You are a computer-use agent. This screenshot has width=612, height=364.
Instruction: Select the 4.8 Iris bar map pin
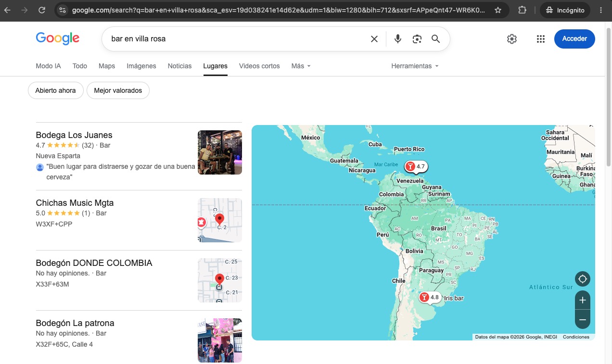430,298
